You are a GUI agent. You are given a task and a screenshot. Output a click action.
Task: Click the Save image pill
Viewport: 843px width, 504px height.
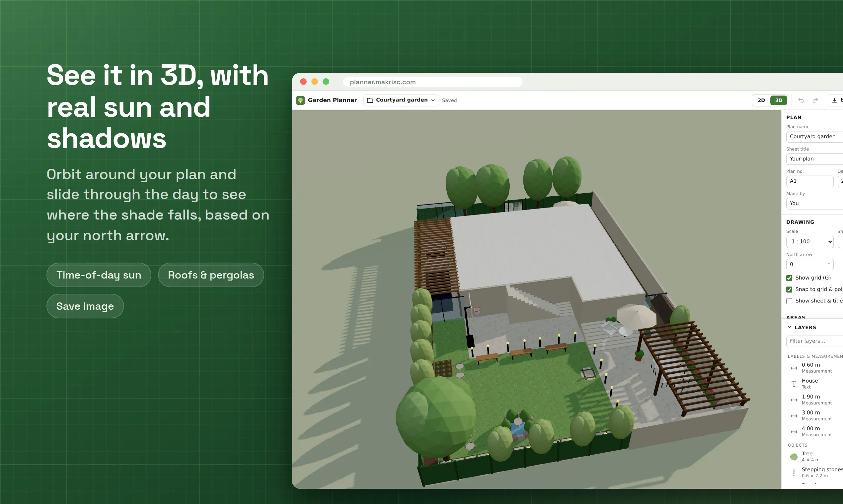[x=85, y=306]
